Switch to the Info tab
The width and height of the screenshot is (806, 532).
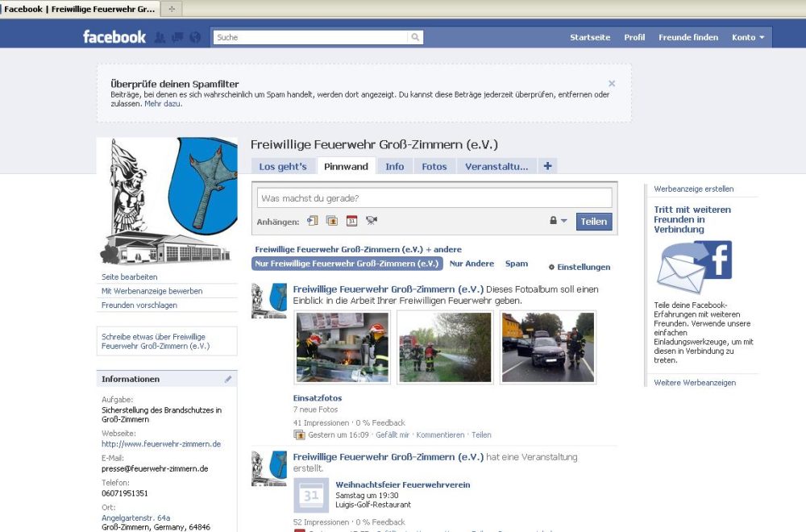395,166
